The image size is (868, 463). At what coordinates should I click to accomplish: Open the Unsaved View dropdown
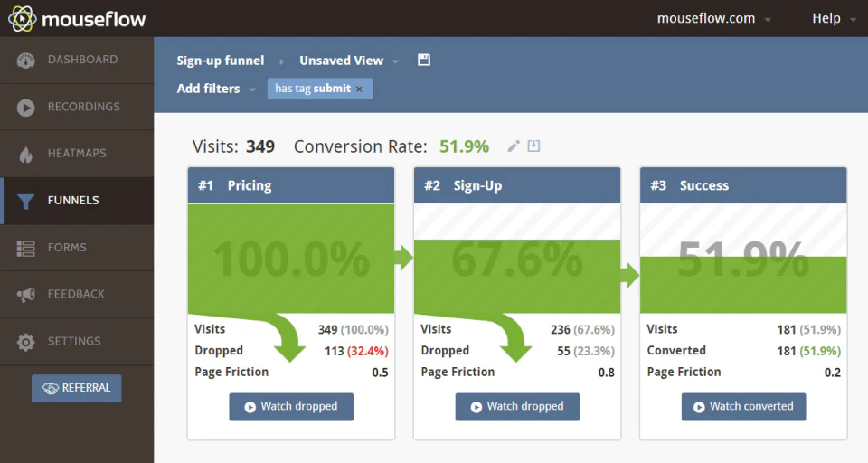[x=349, y=61]
